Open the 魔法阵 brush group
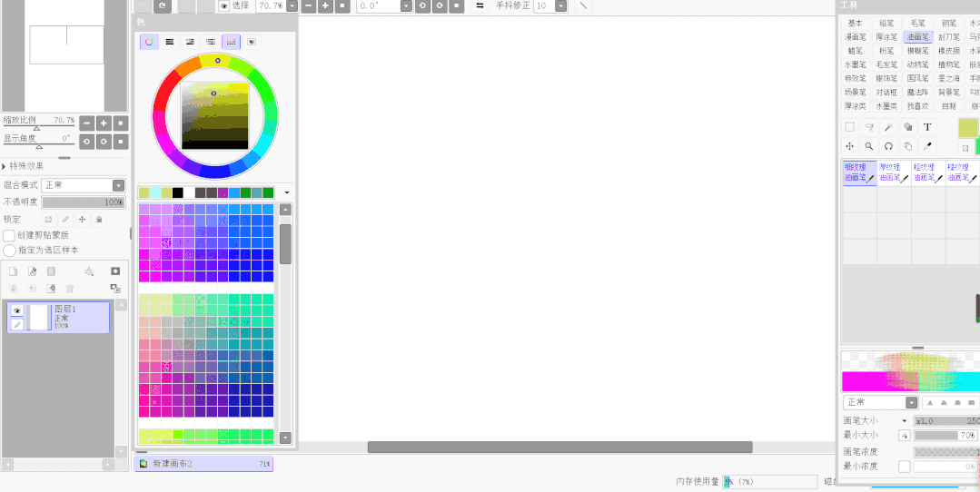The height and width of the screenshot is (492, 980). point(917,92)
